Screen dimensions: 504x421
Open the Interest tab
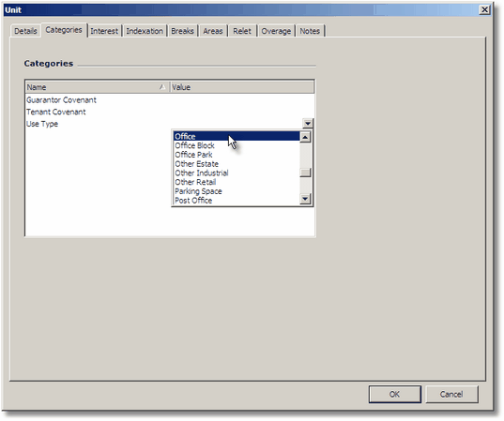coord(104,31)
